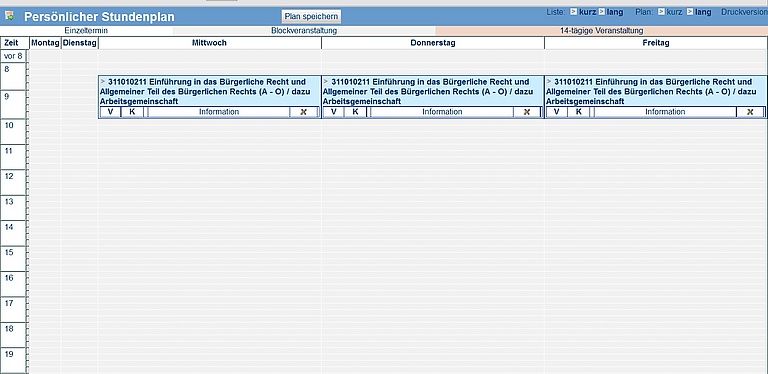Click V cell in Mittwoch course
The height and width of the screenshot is (374, 768).
(110, 112)
